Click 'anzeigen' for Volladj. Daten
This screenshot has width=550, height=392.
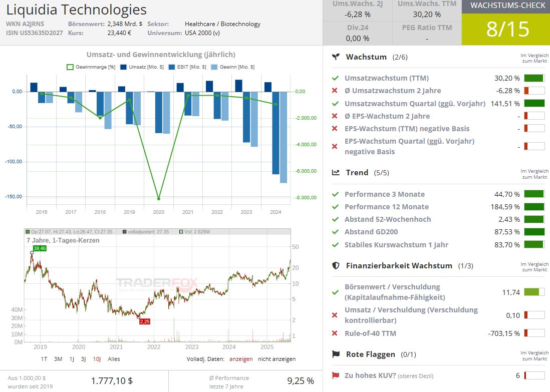(x=241, y=359)
